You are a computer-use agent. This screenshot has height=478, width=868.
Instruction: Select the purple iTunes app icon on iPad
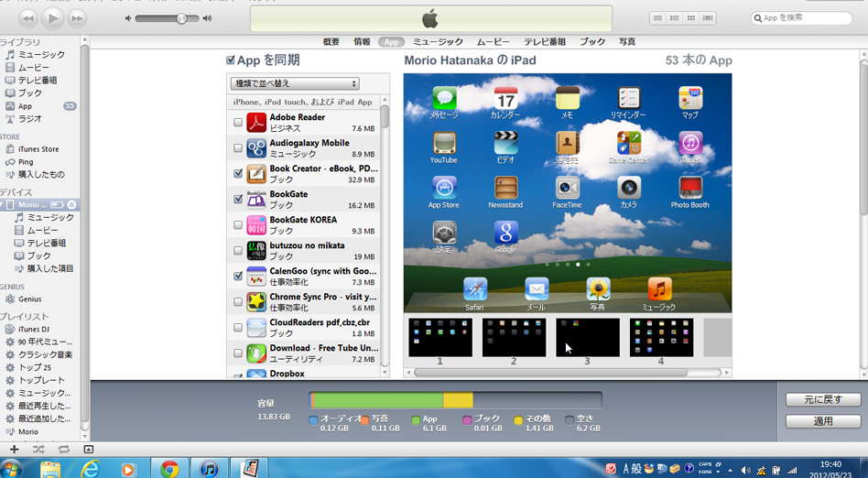tap(690, 144)
